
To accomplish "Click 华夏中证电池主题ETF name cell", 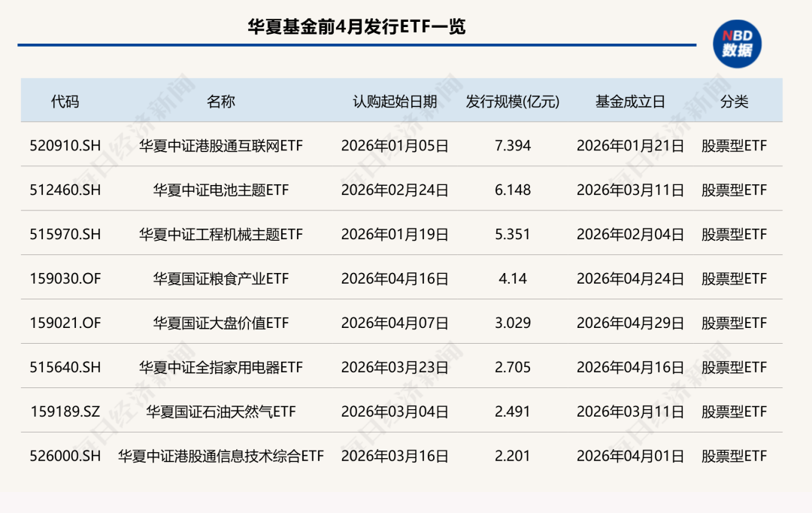I will point(220,190).
